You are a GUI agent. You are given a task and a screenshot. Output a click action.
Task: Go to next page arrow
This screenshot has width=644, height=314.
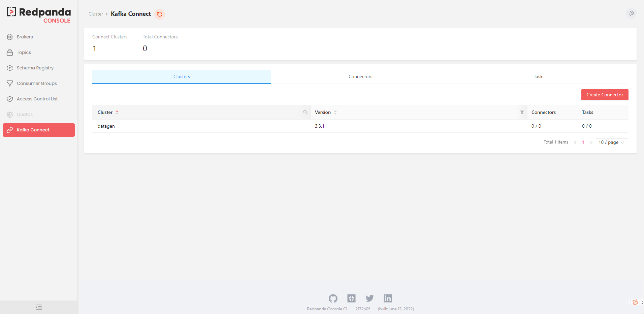click(591, 143)
